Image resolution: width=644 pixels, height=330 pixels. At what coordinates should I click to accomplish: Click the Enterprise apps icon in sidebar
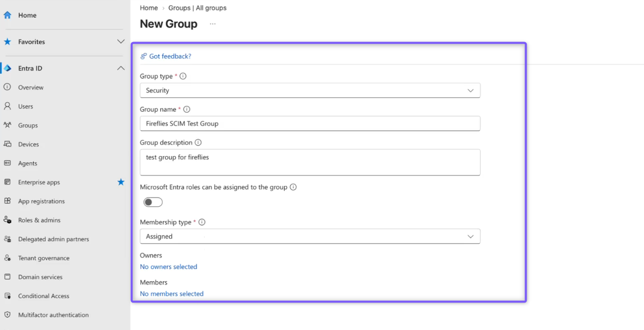[x=7, y=182]
